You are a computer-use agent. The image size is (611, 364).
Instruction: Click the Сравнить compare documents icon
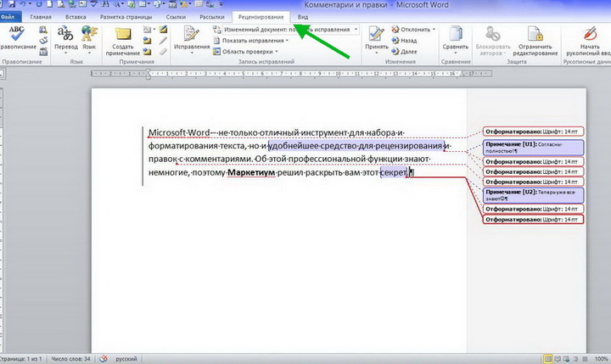click(457, 34)
